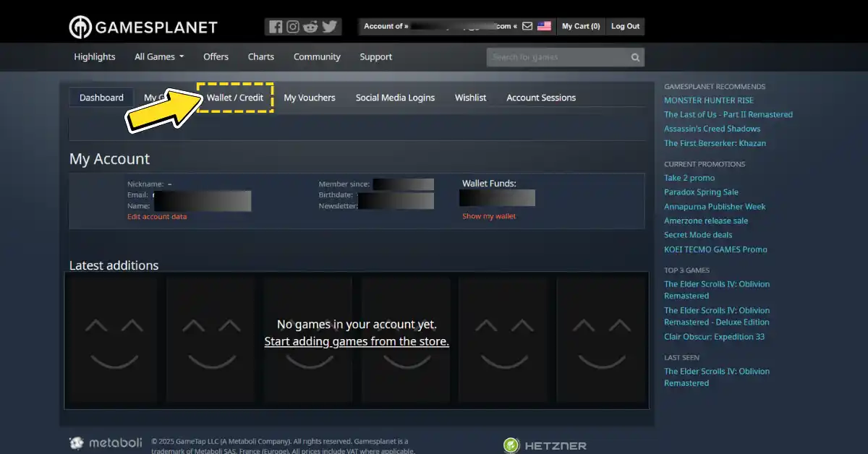
Task: Open the Instagram social icon
Action: coord(293,27)
